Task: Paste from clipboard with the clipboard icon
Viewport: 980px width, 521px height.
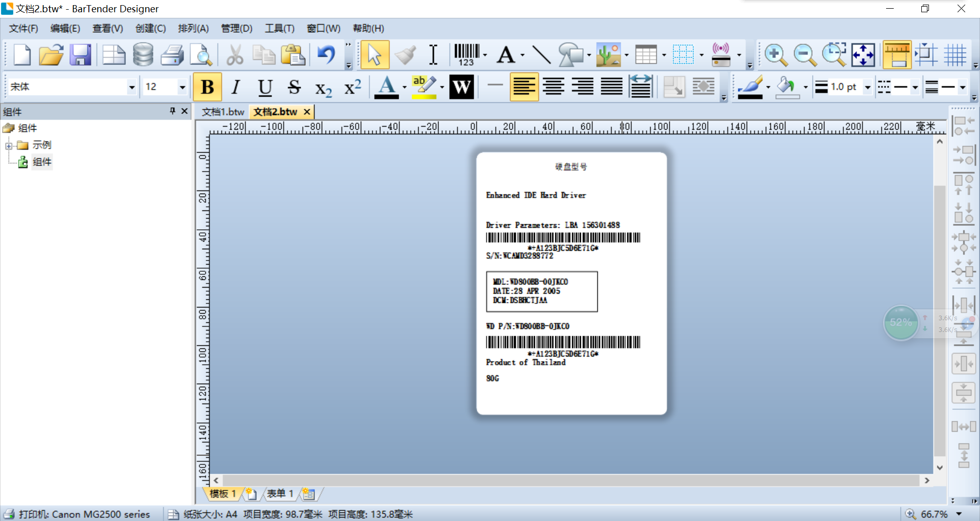Action: click(x=293, y=55)
